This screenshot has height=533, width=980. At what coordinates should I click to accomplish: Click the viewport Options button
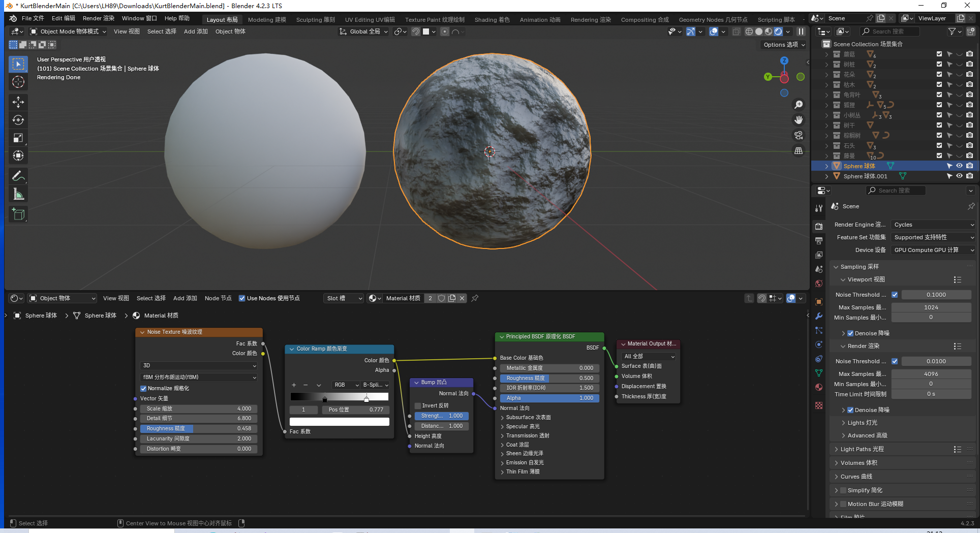pyautogui.click(x=784, y=45)
